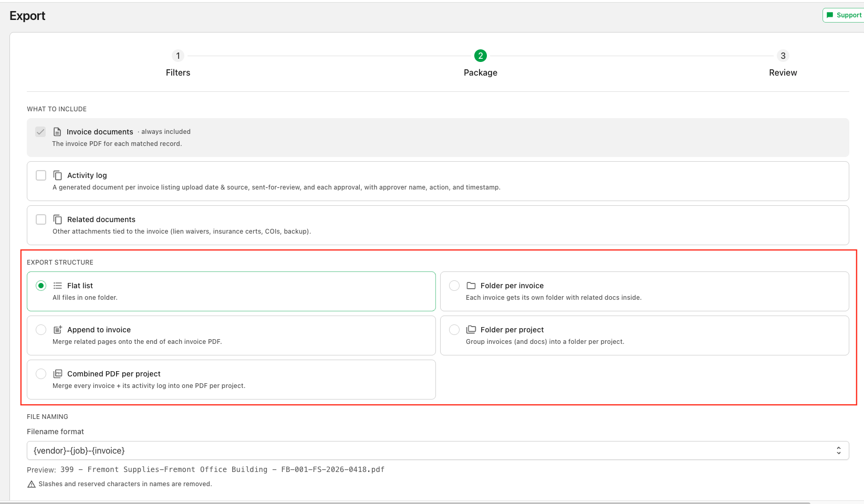
Task: Click the Flat list lines icon
Action: [58, 286]
